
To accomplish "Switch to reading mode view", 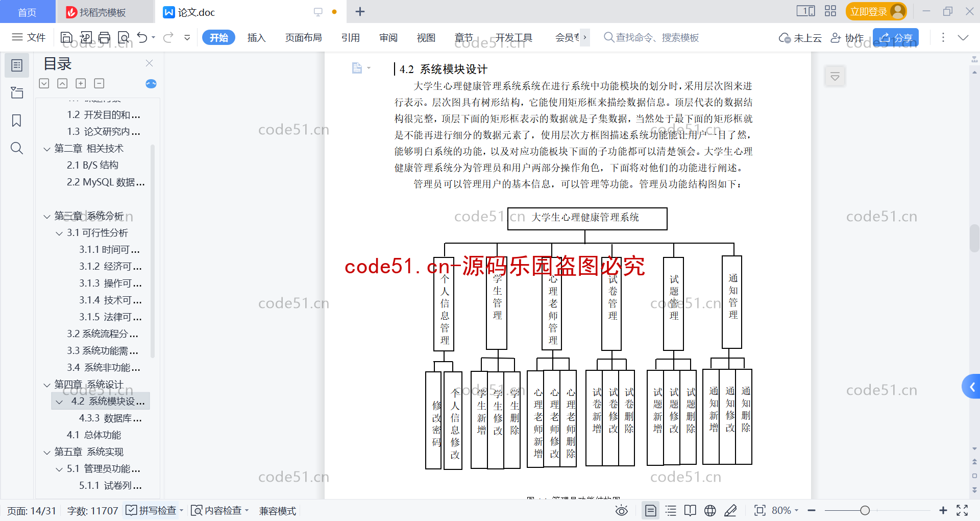I will [690, 510].
